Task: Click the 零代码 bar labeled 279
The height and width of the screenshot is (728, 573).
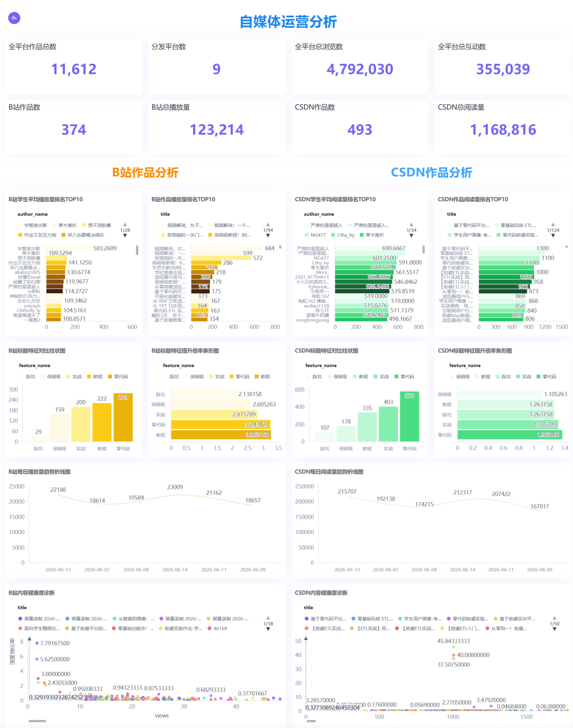Action: click(123, 417)
